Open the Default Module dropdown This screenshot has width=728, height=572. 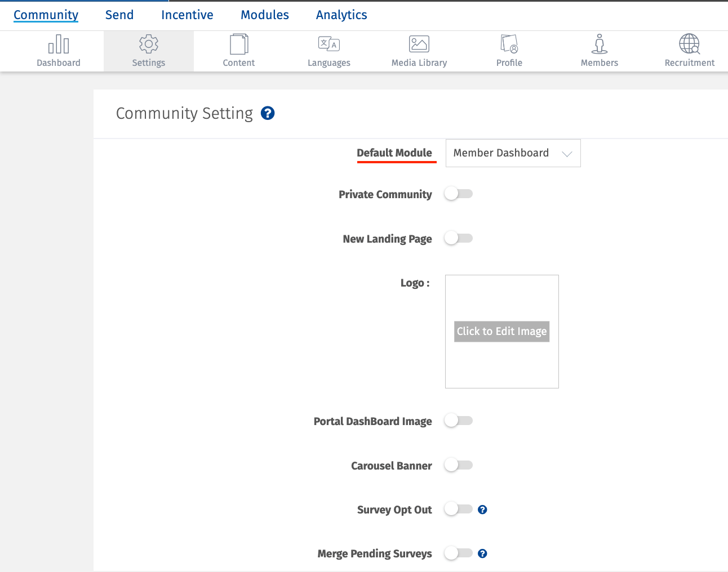[512, 153]
